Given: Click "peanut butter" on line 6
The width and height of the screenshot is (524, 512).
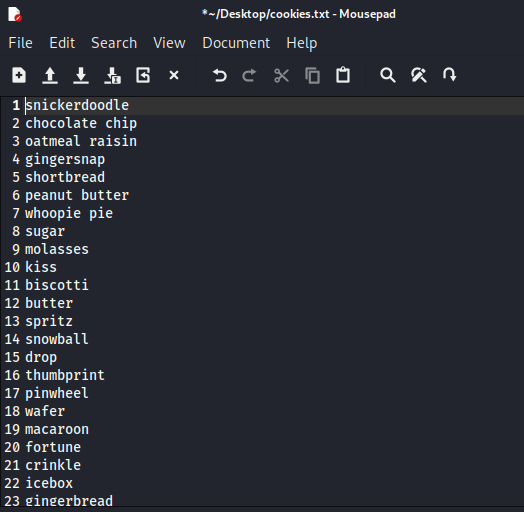Looking at the screenshot, I should click(x=77, y=196).
